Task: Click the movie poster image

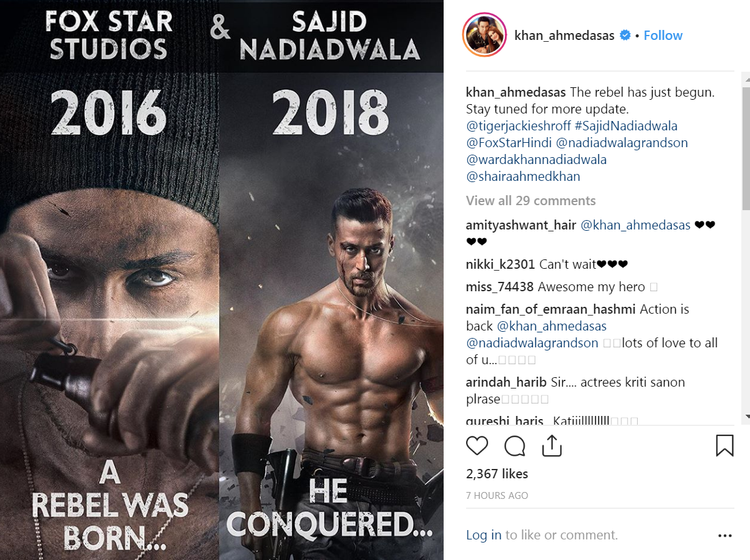Action: point(222,280)
